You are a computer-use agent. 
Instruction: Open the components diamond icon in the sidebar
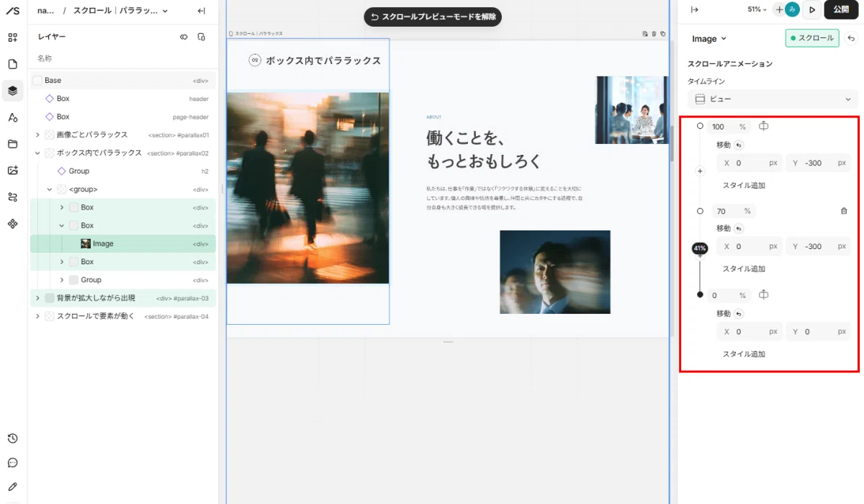pos(12,224)
